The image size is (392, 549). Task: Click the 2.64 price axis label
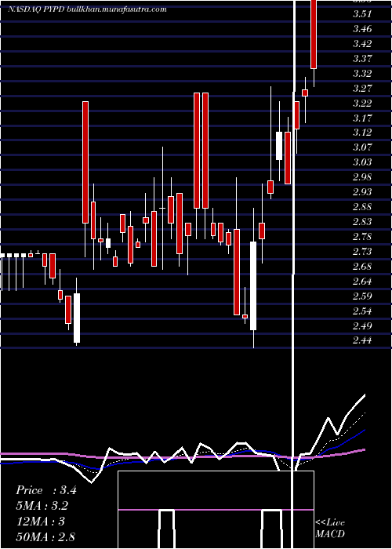(x=361, y=281)
